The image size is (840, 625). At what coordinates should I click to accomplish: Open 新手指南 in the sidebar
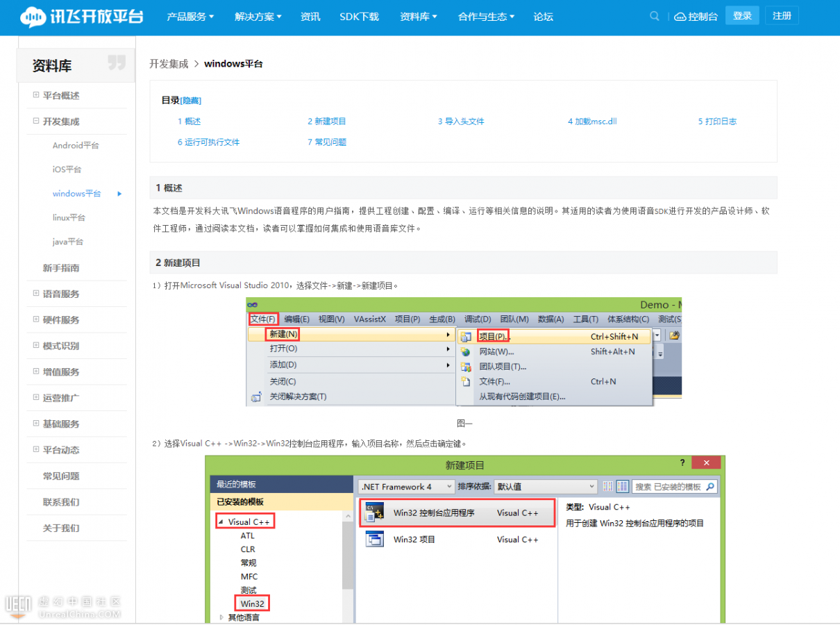click(61, 268)
